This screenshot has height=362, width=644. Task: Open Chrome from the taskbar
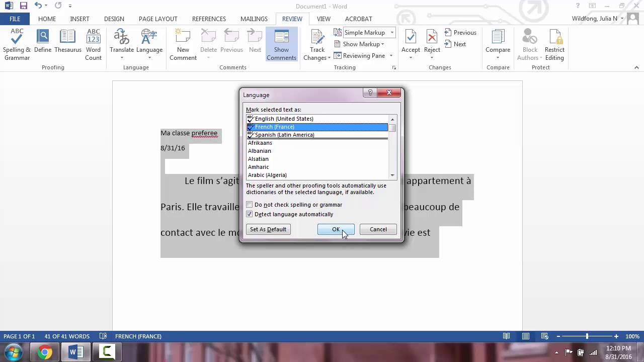45,352
